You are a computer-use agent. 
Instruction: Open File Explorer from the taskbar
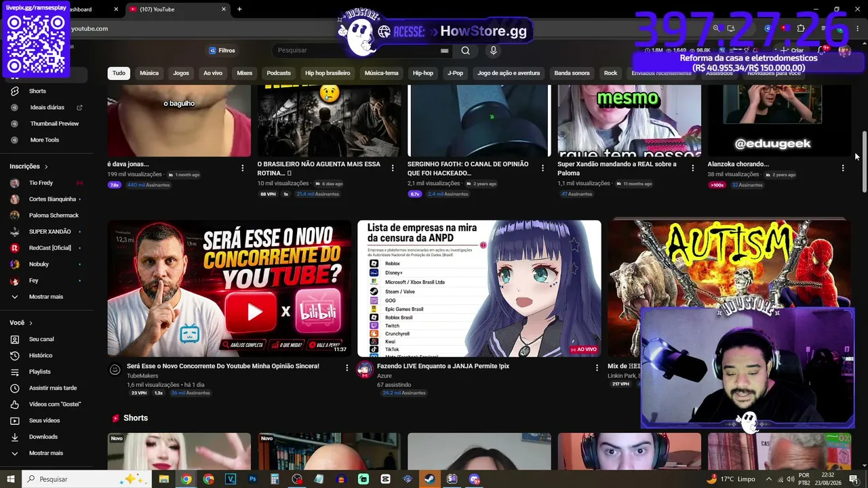[x=163, y=479]
